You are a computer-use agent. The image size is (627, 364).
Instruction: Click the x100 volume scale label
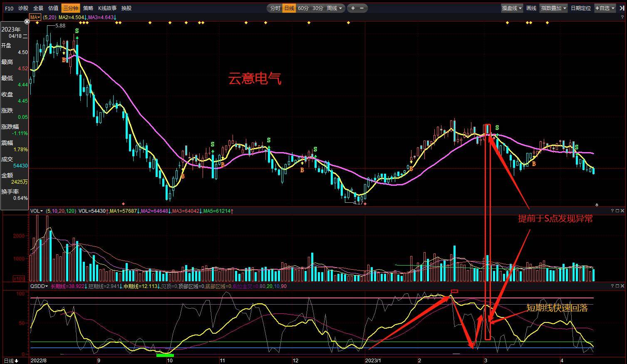click(x=19, y=278)
